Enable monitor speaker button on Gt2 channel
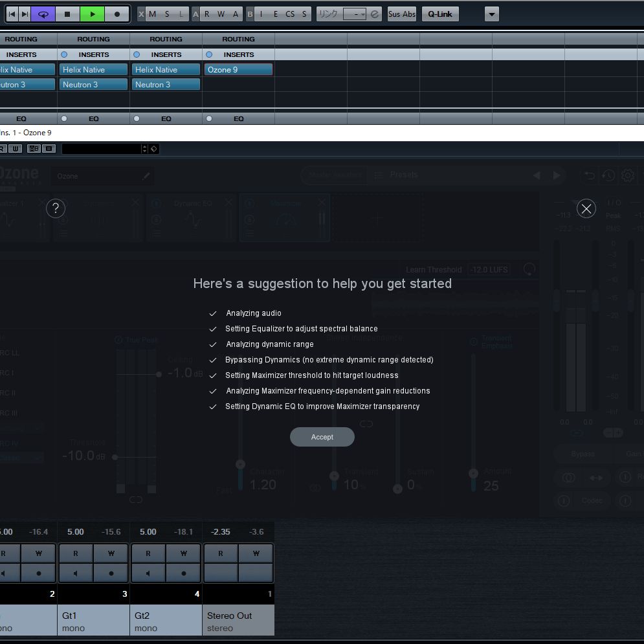This screenshot has width=644, height=644. [x=148, y=573]
